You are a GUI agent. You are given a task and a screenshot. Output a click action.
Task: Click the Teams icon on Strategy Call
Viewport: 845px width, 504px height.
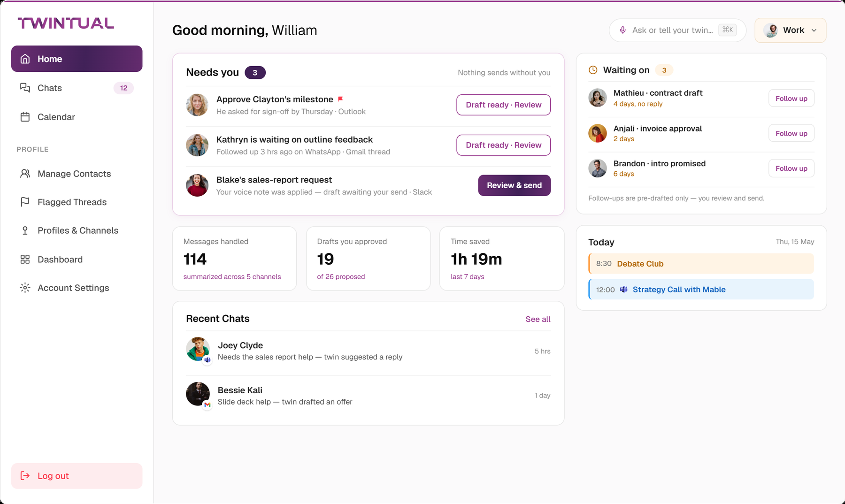(x=624, y=290)
